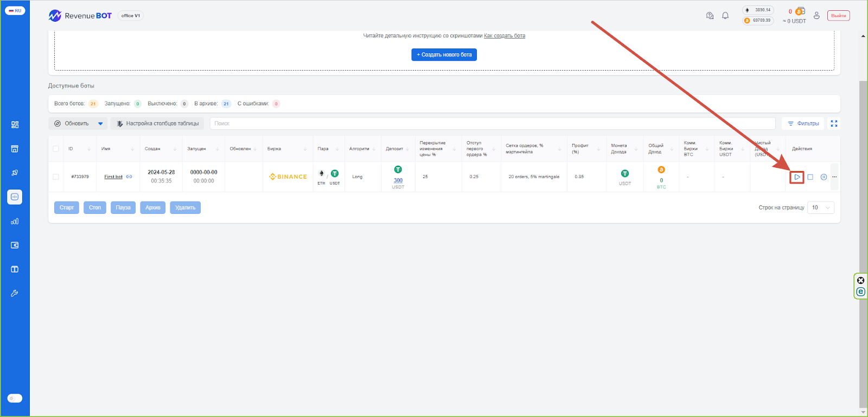Toggle the light/dark theme switch
This screenshot has width=868, height=417.
(15, 398)
